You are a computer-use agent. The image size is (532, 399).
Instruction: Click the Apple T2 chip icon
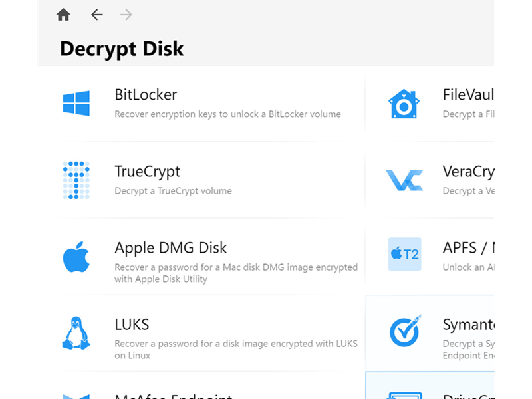[x=405, y=254]
